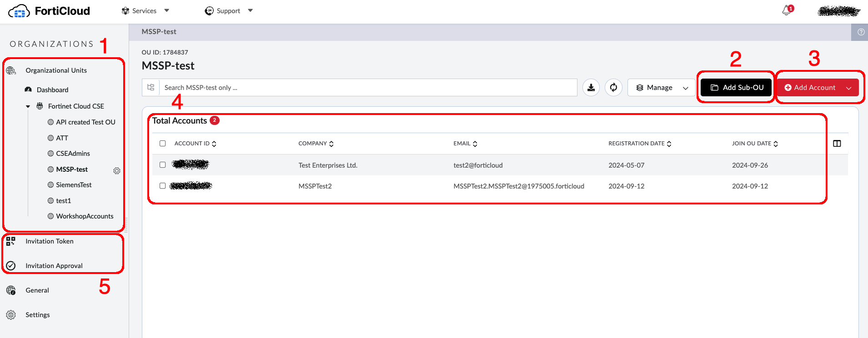Open the column settings icon
The height and width of the screenshot is (338, 868).
coord(837,144)
